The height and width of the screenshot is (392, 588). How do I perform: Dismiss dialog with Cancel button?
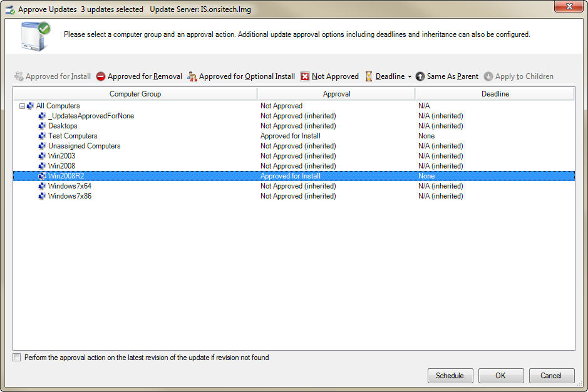[x=551, y=376]
